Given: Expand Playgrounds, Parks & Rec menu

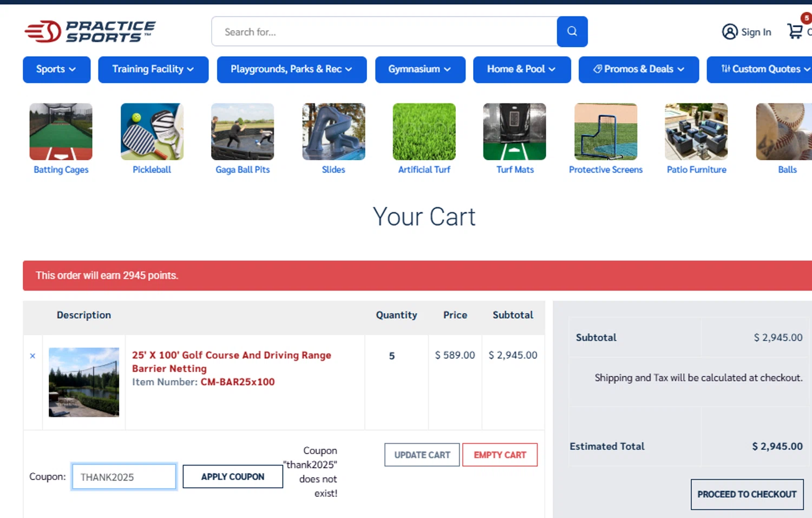Looking at the screenshot, I should click(292, 69).
